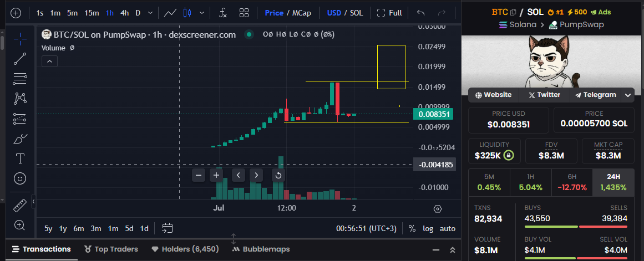
Task: Undo the last chart action
Action: [x=420, y=13]
